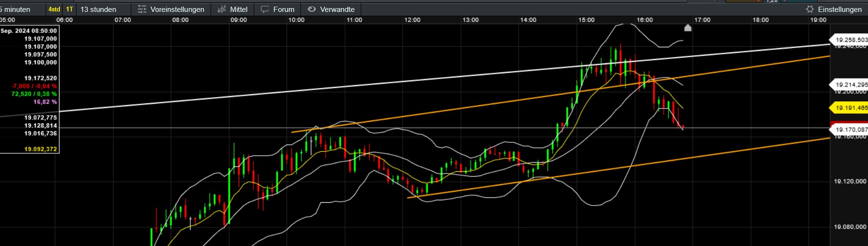The width and height of the screenshot is (868, 246).
Task: Click the upward arrow marker near 16:45
Action: [687, 28]
